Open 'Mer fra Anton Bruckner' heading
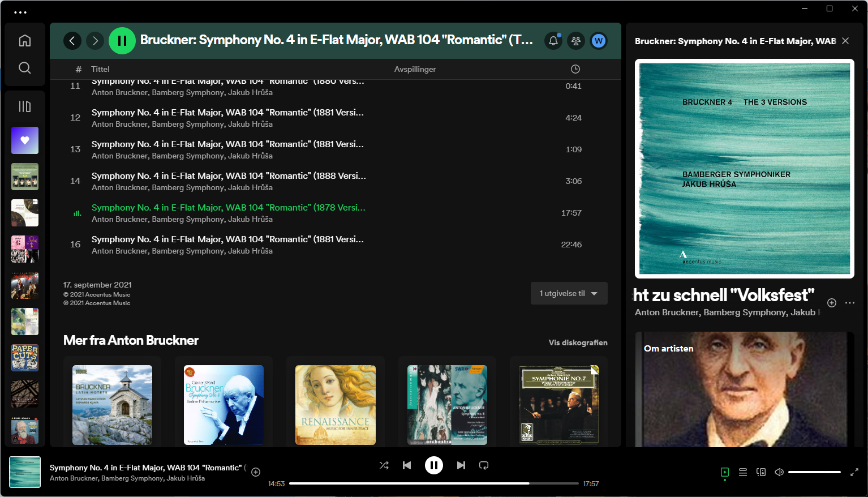868x497 pixels. [x=131, y=340]
